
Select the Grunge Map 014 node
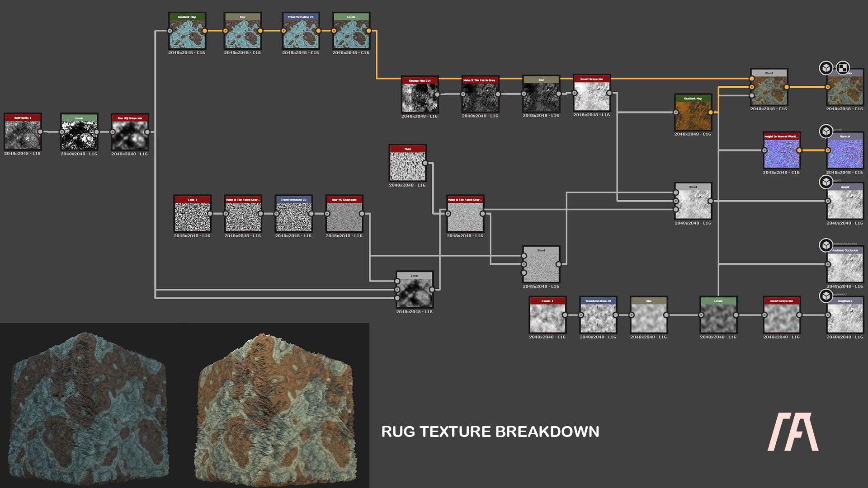point(420,97)
